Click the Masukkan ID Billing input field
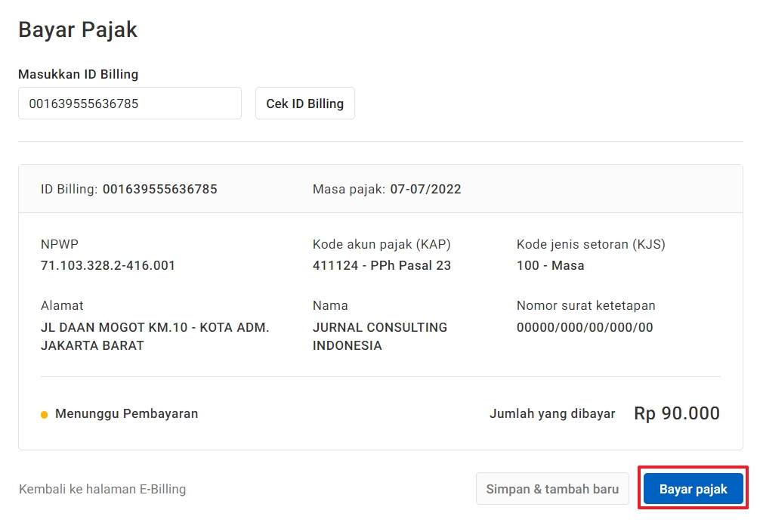The image size is (760, 532). (x=129, y=104)
